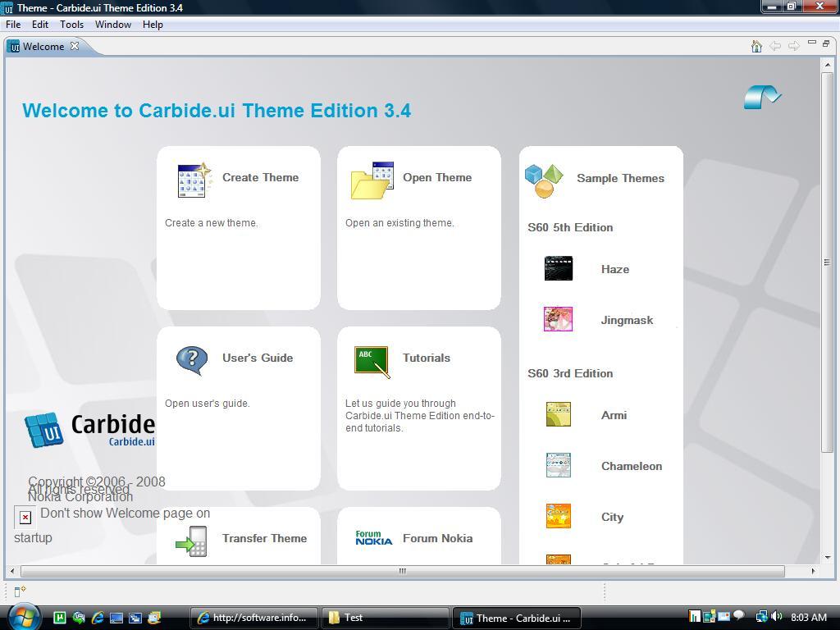840x630 pixels.
Task: Open the Tools menu
Action: pos(71,24)
